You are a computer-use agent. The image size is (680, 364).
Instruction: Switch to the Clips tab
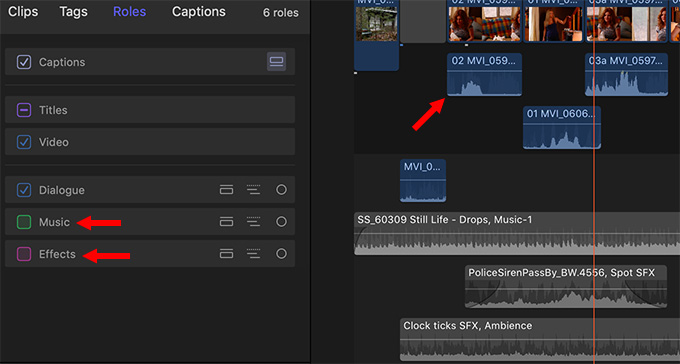tap(23, 12)
